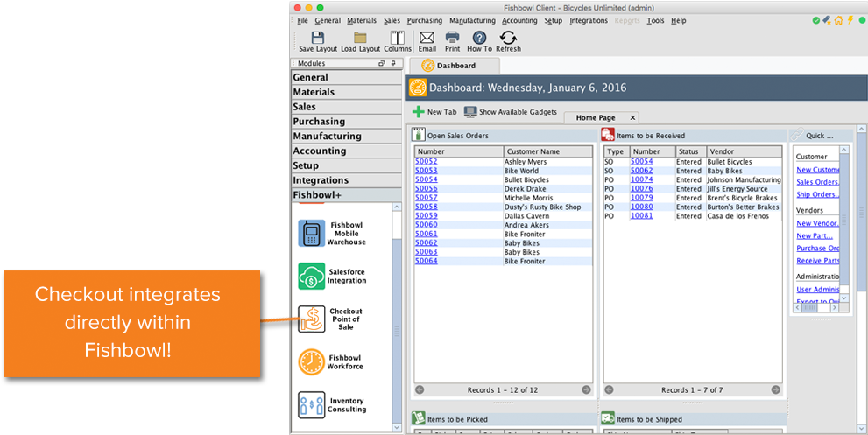Sort Open Sales Orders by Customer Name column

point(548,151)
